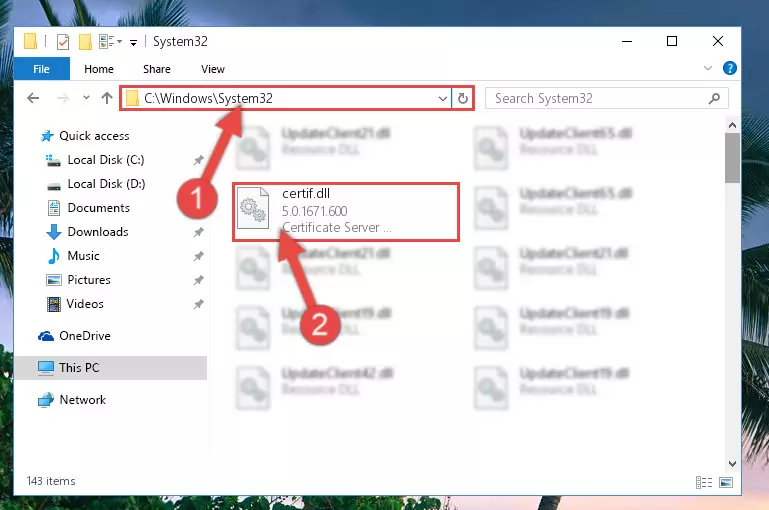Open Local Disk (D:) in the sidebar
Viewport: 769px width, 510px height.
[106, 184]
